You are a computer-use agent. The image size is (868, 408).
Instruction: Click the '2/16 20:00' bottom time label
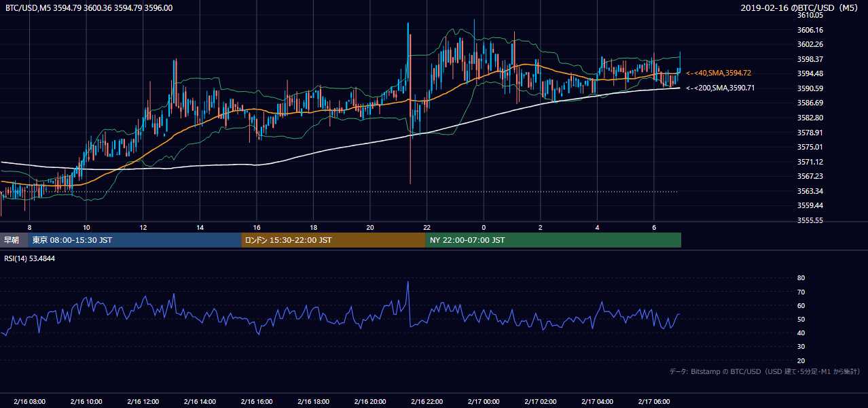tap(370, 402)
